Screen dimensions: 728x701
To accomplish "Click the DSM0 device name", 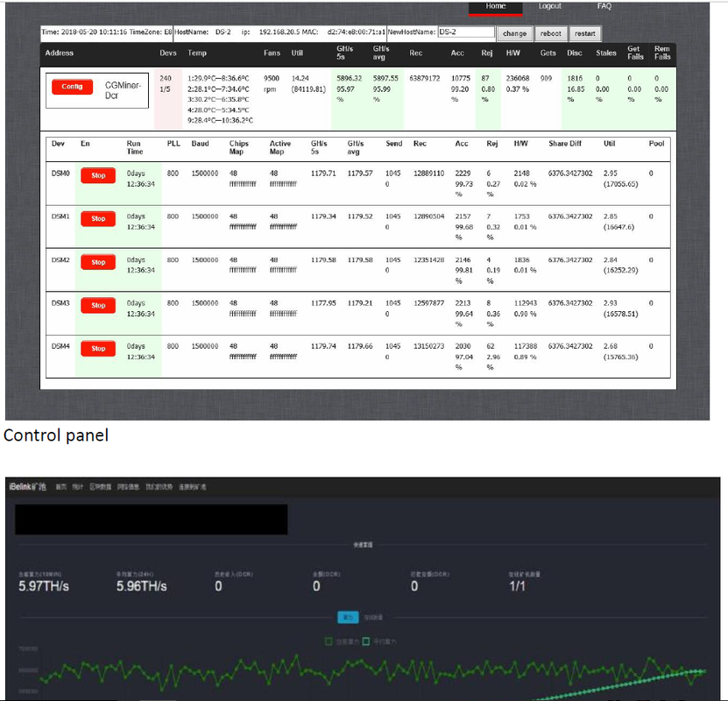I will tap(60, 173).
